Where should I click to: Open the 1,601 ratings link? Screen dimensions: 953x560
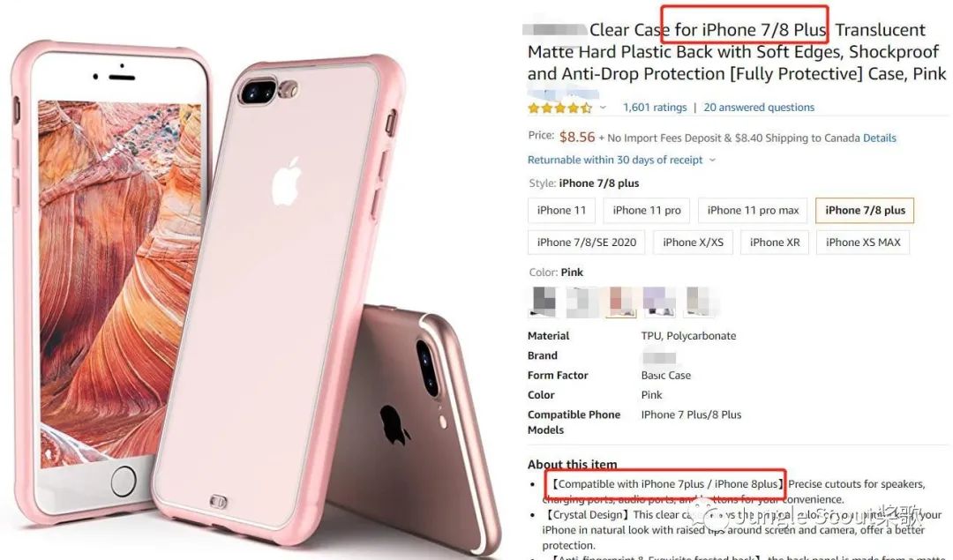click(655, 108)
